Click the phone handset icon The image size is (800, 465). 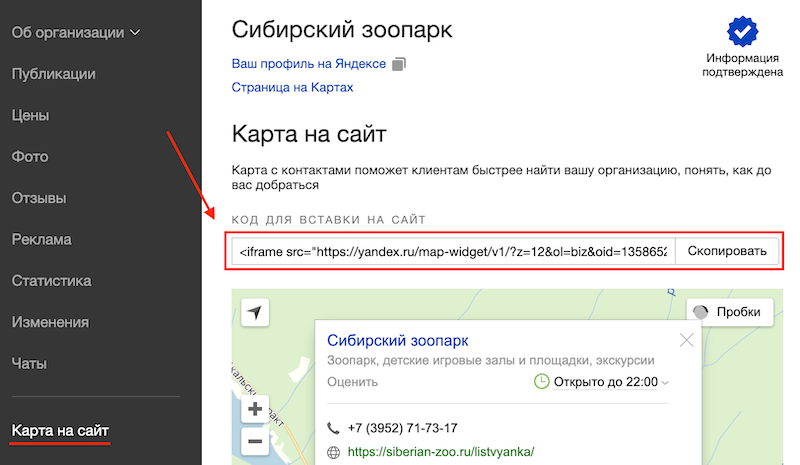pyautogui.click(x=333, y=428)
